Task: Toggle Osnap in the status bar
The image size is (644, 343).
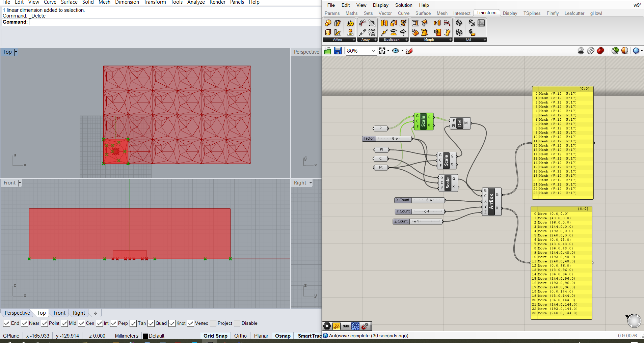Action: point(283,336)
